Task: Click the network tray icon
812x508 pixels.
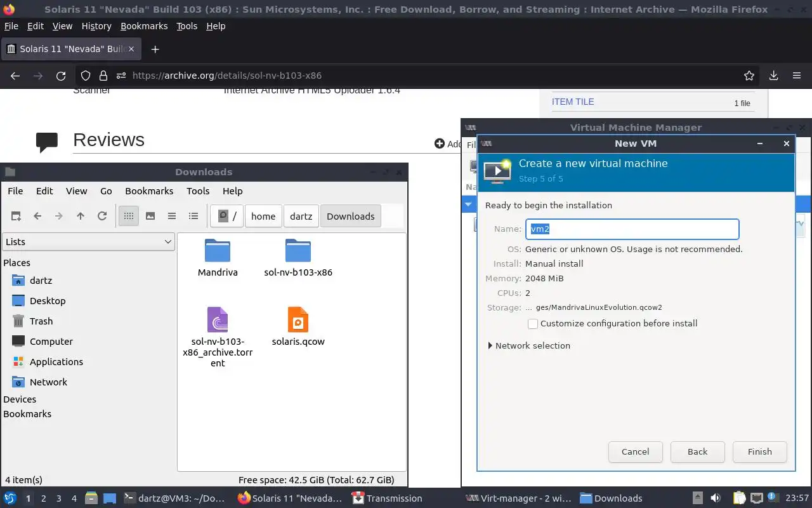Action: [756, 498]
